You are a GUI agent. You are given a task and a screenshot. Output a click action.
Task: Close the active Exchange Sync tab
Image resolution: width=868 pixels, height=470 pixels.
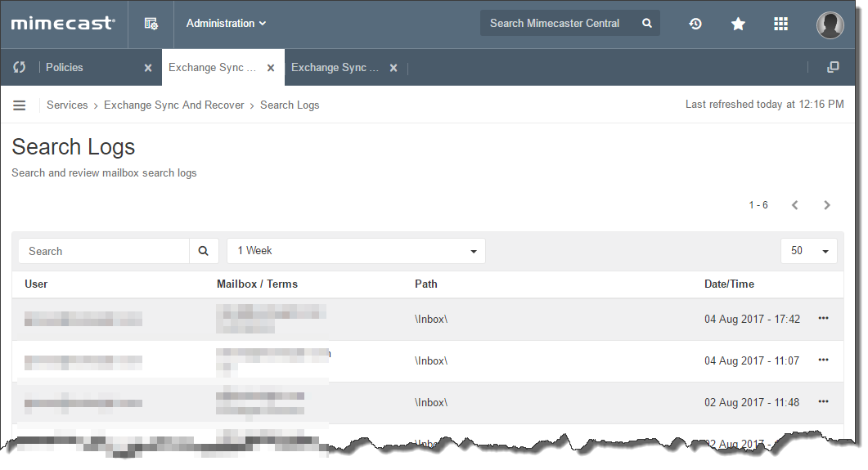coord(271,68)
